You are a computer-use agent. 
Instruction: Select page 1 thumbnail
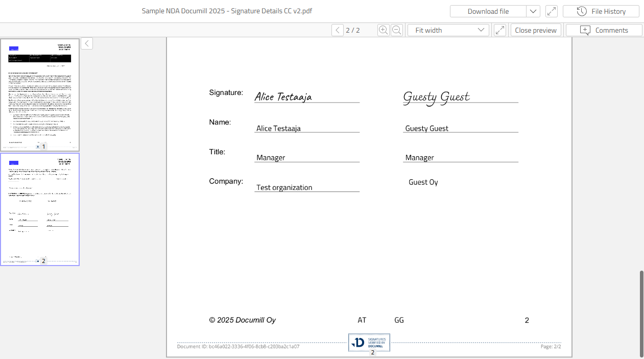pos(40,94)
